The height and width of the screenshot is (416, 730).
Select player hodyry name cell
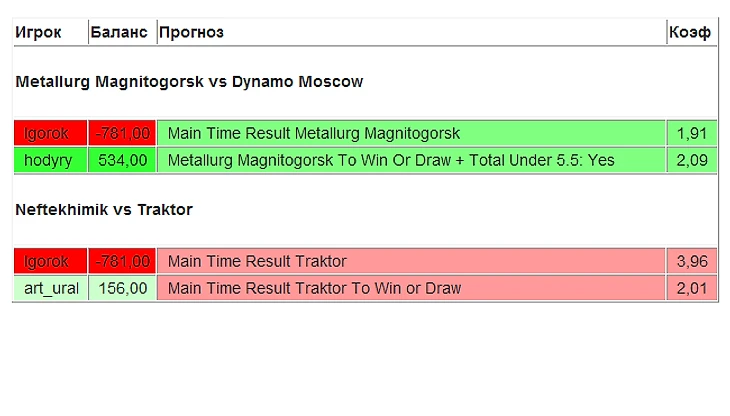tap(48, 160)
